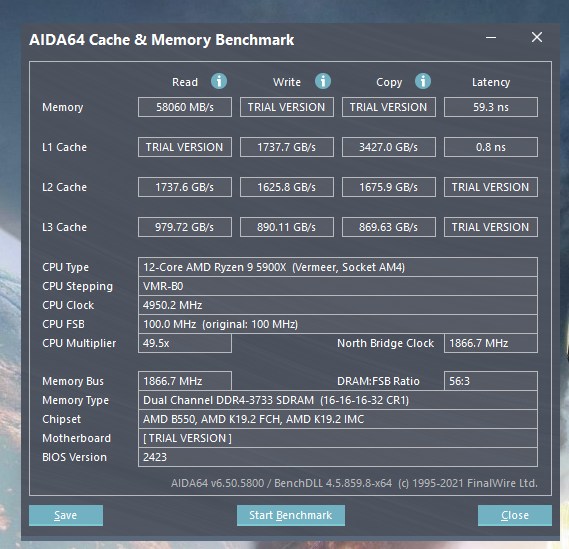Click the Memory Bus label
The width and height of the screenshot is (569, 549).
pos(73,381)
